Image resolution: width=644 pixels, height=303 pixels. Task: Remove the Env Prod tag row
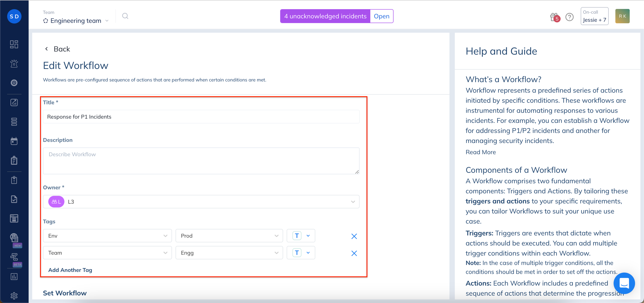click(x=354, y=236)
